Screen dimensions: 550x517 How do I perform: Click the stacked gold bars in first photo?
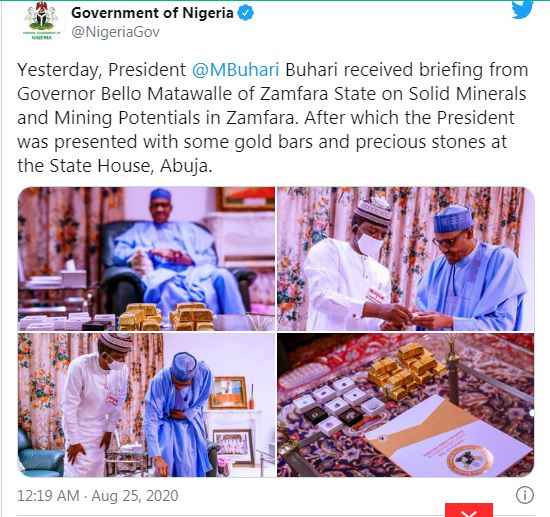point(166,317)
